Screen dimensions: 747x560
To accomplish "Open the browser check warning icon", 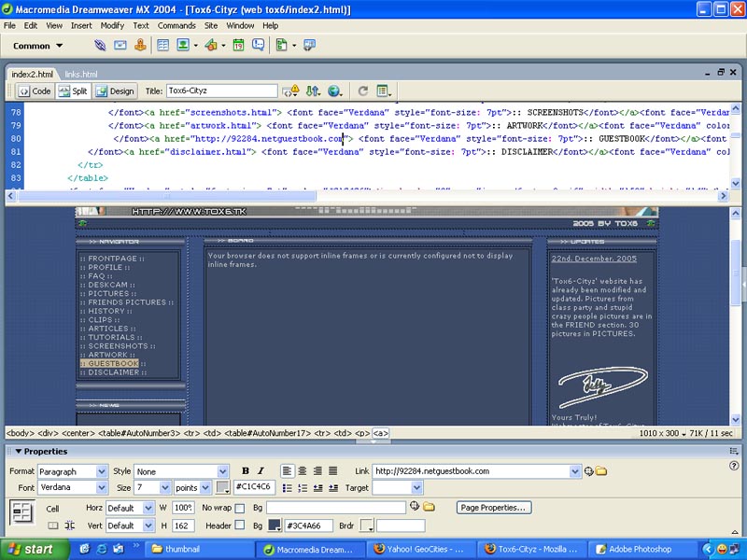I will point(290,91).
